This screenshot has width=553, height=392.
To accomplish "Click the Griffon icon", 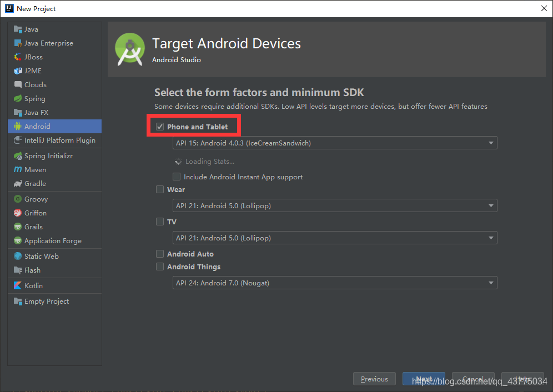I will tap(18, 213).
